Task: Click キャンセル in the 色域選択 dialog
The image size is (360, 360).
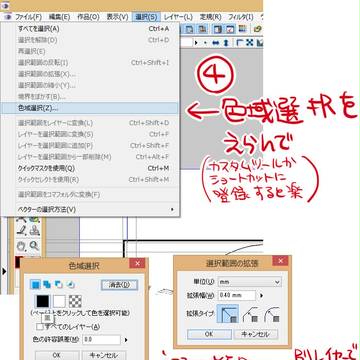Action: pos(104,355)
